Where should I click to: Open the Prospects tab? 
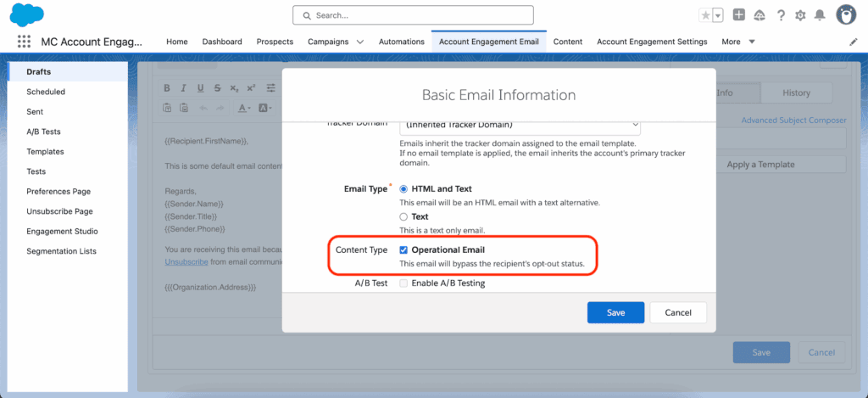275,42
